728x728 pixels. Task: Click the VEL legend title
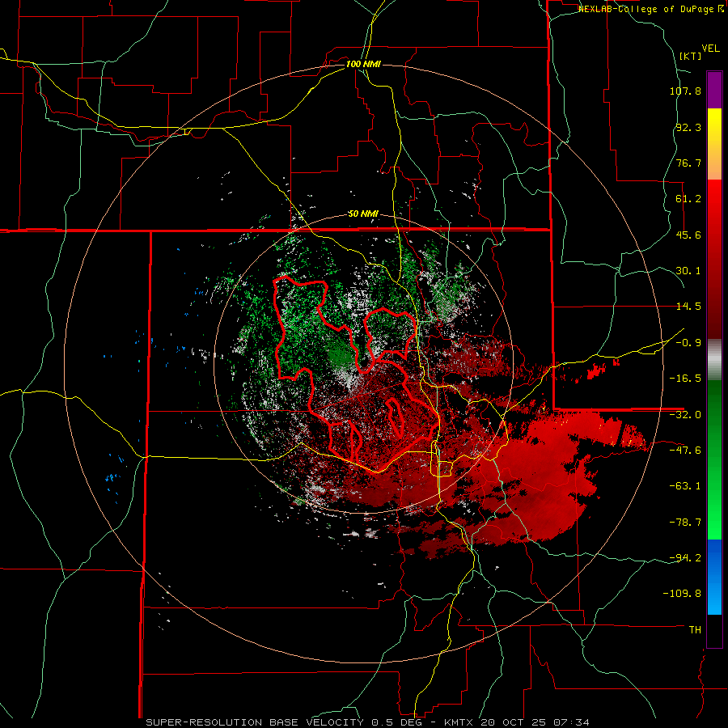pyautogui.click(x=710, y=49)
